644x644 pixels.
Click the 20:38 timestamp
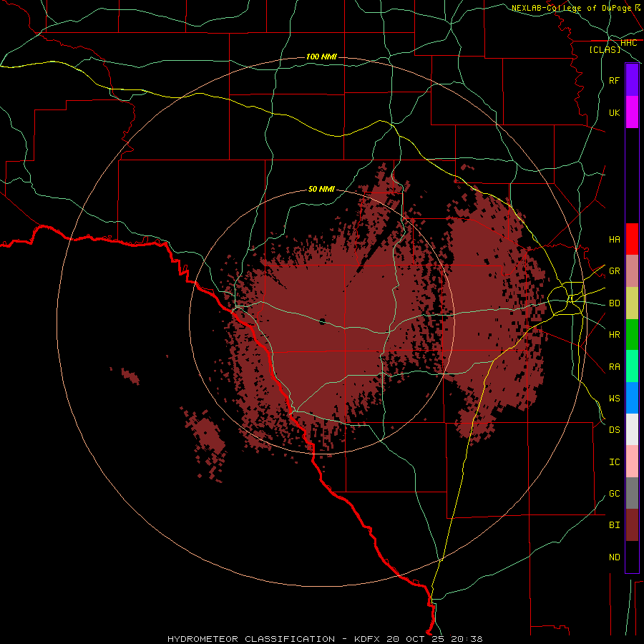pos(467,639)
